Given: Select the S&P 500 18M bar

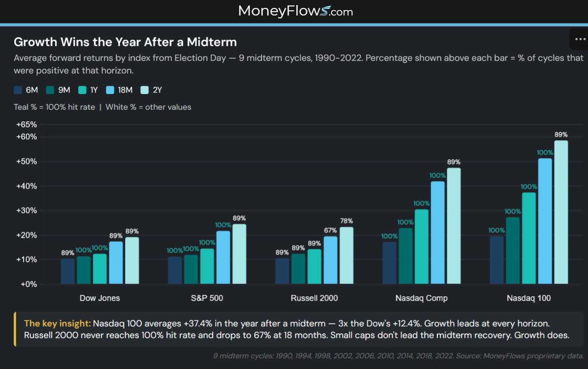Looking at the screenshot, I should pyautogui.click(x=223, y=257).
